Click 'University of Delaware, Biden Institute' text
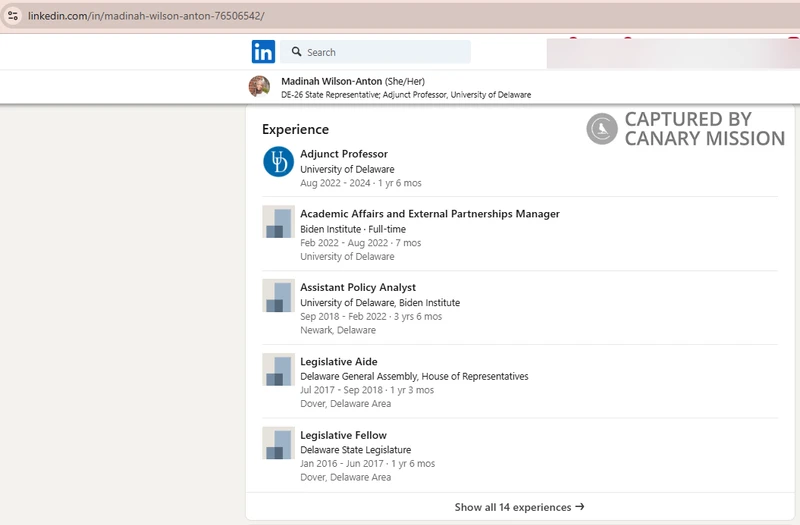Screen dimensions: 800x525 [x=380, y=303]
